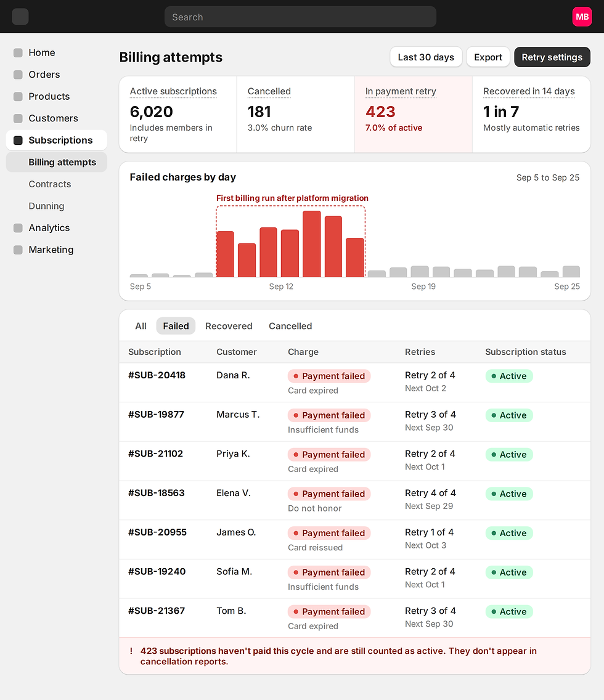Sort by Subscription column header
Screen dimensions: 604x700
[155, 352]
